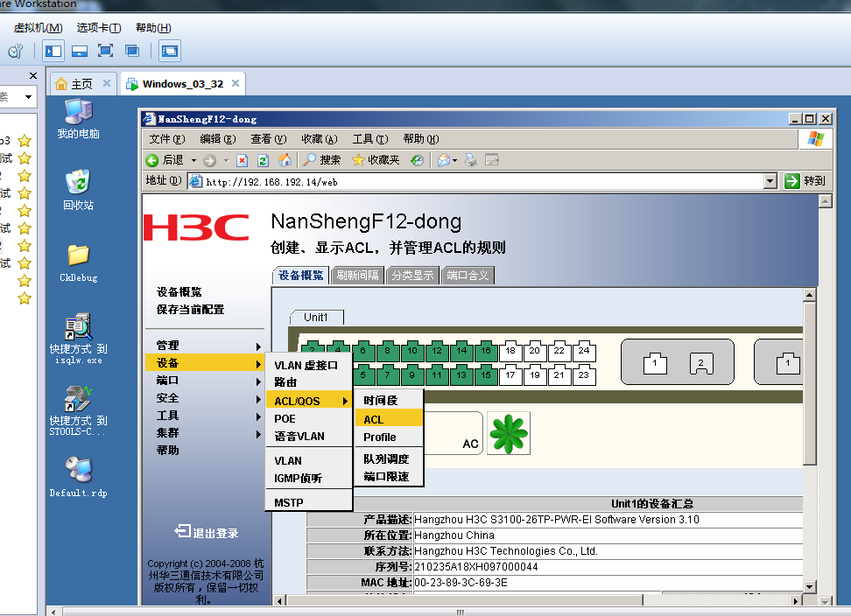The width and height of the screenshot is (851, 616).
Task: Select the 设备概览 tab
Action: click(x=300, y=276)
